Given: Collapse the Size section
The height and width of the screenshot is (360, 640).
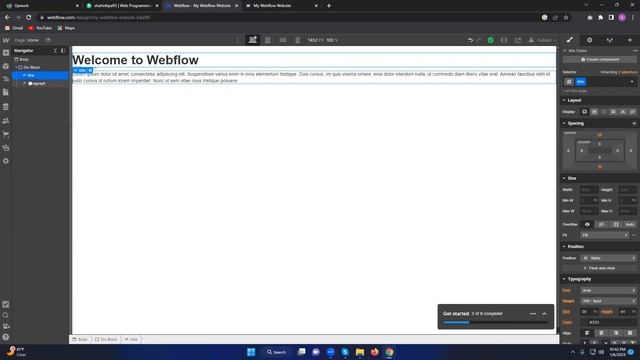Looking at the screenshot, I should point(571,178).
